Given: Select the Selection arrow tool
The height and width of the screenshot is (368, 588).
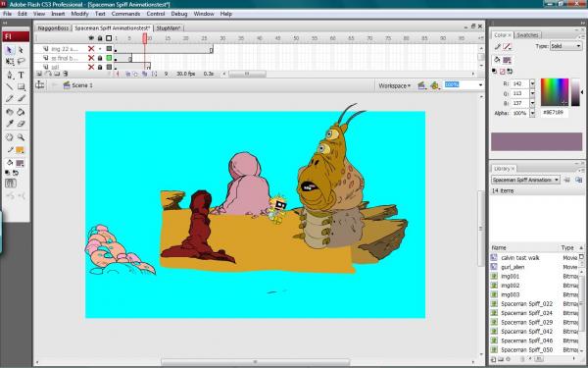Looking at the screenshot, I should point(10,50).
